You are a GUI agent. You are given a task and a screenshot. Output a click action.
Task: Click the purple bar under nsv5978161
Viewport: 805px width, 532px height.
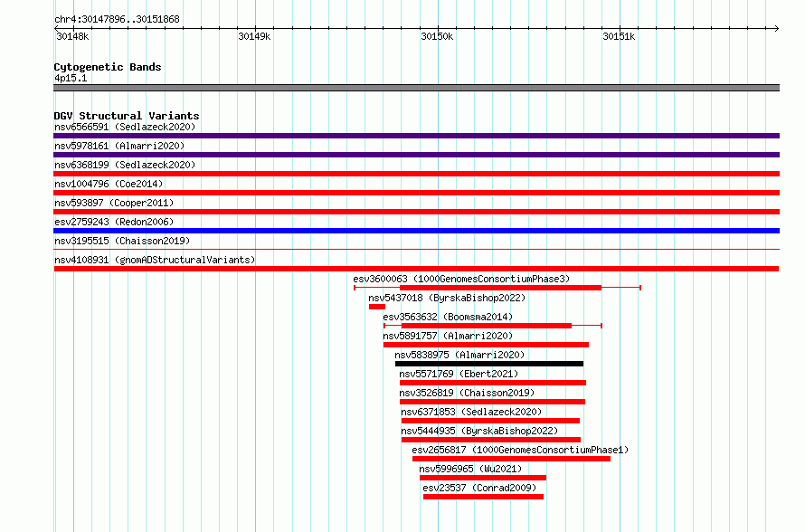(416, 155)
